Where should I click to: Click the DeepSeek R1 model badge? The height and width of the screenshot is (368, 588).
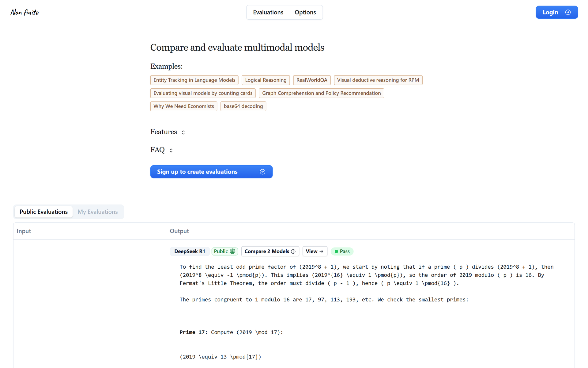click(190, 251)
